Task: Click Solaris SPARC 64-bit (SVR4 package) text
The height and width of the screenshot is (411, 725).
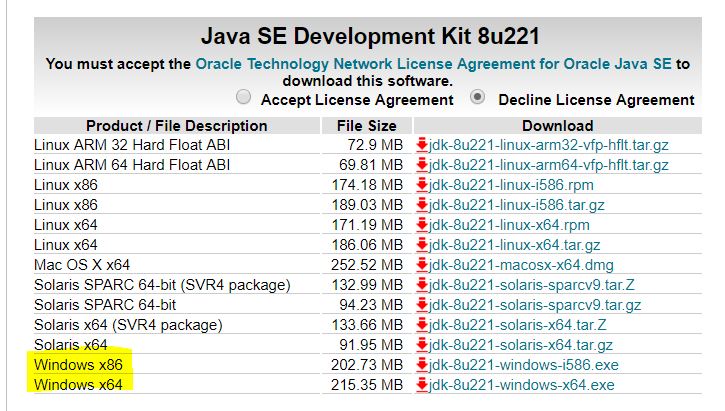Action: point(162,285)
